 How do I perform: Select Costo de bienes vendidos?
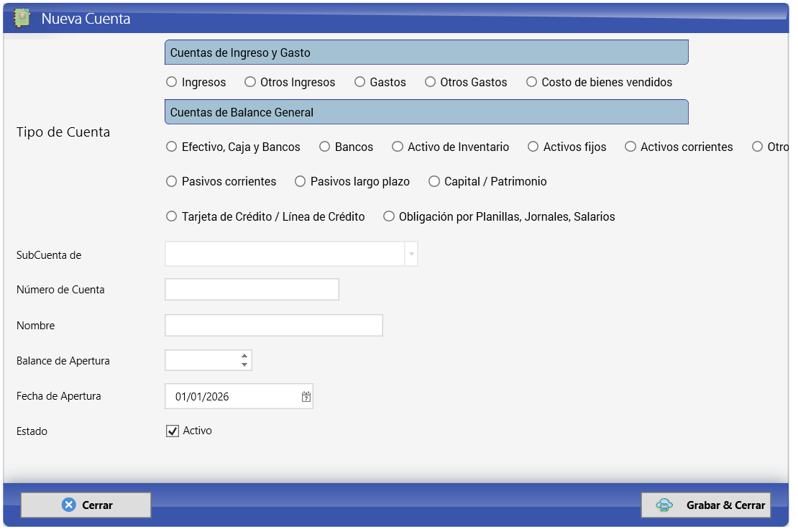(x=531, y=82)
